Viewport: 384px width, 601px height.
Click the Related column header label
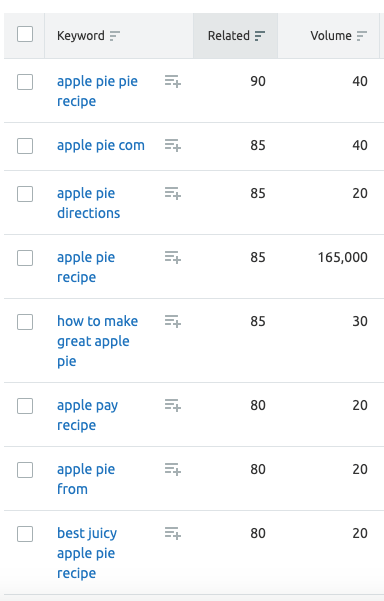pos(229,36)
